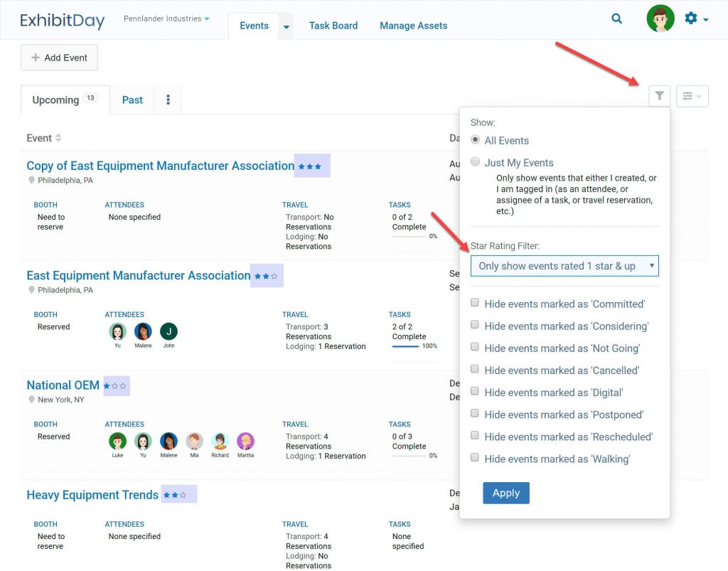The height and width of the screenshot is (571, 728).
Task: Click the display options icon beside the filter
Action: [x=692, y=95]
